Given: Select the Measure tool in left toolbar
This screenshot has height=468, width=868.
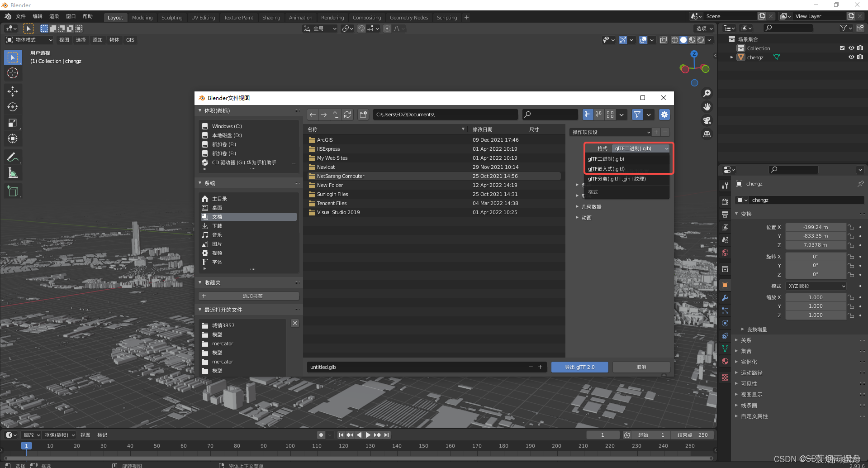Looking at the screenshot, I should click(x=13, y=172).
